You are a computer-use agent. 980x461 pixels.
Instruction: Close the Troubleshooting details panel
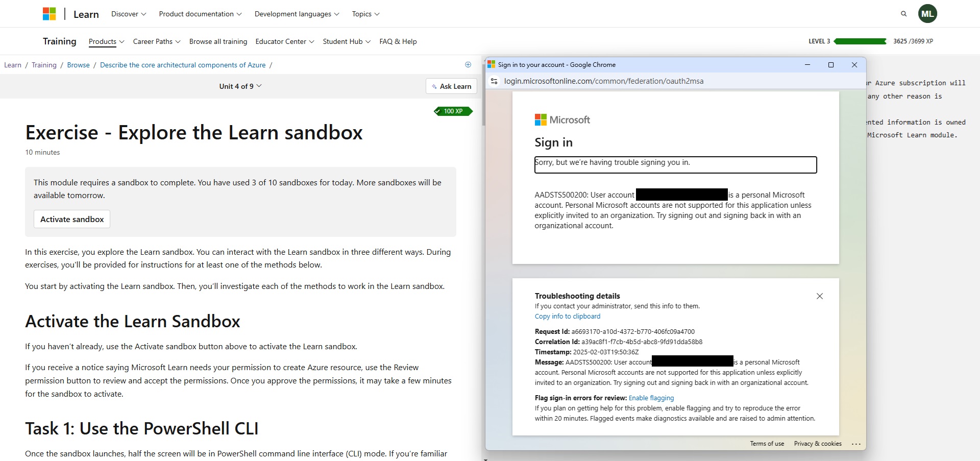[820, 296]
